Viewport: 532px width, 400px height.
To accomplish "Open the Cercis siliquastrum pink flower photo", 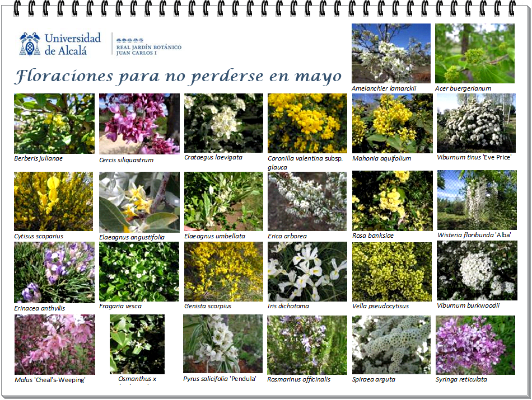I will coord(139,124).
